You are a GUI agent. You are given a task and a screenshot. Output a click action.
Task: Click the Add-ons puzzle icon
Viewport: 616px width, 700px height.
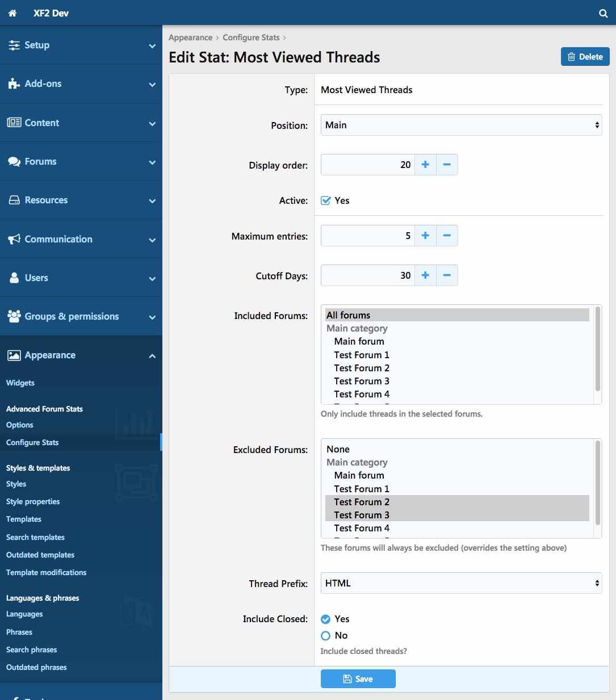coord(14,84)
